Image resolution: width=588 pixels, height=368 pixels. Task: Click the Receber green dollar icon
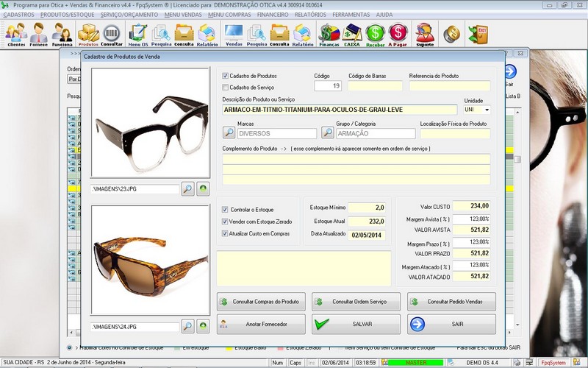click(x=376, y=34)
